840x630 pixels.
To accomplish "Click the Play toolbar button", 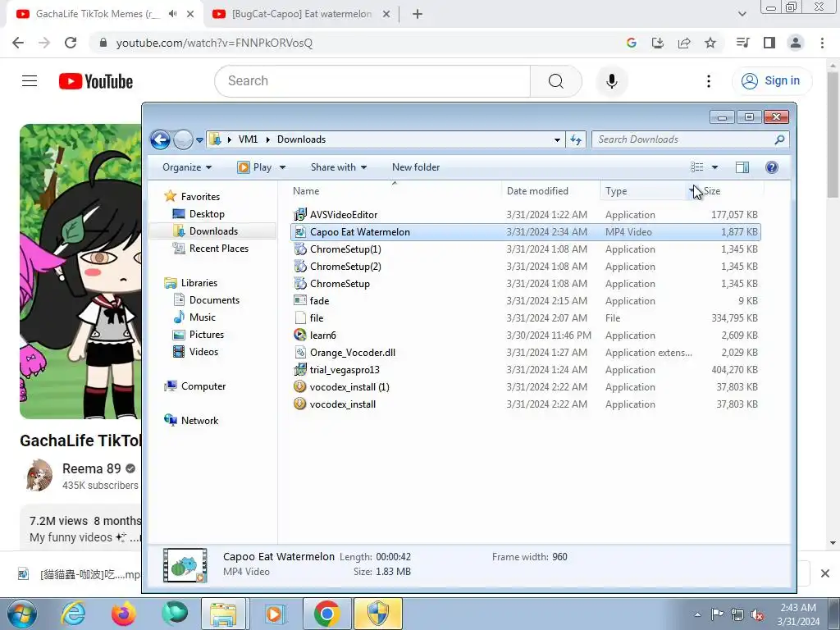I will [x=254, y=167].
